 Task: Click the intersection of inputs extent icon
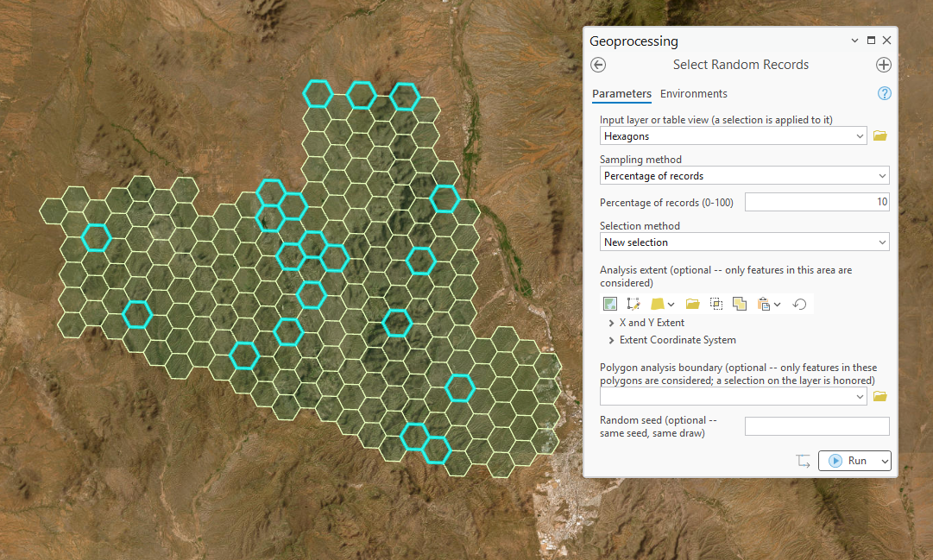716,304
